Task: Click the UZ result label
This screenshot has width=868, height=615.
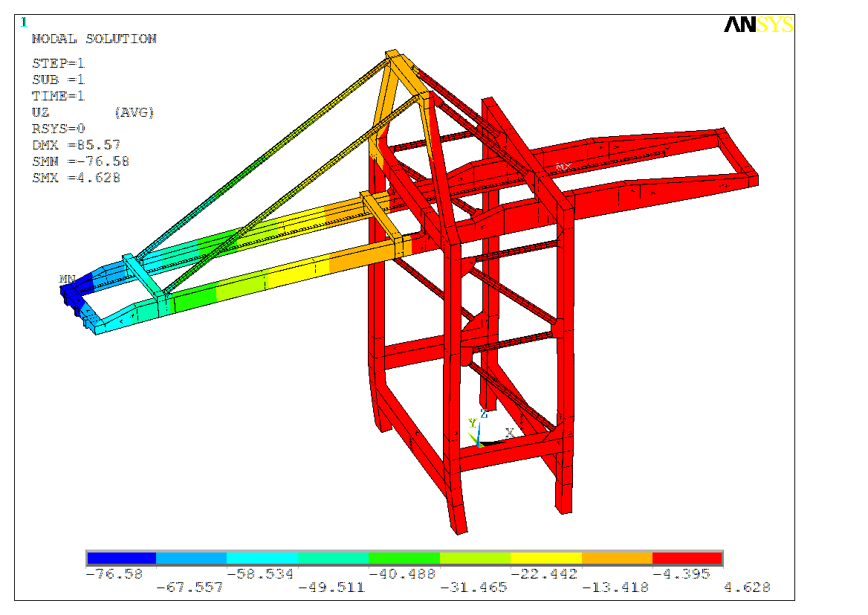Action: 40,112
